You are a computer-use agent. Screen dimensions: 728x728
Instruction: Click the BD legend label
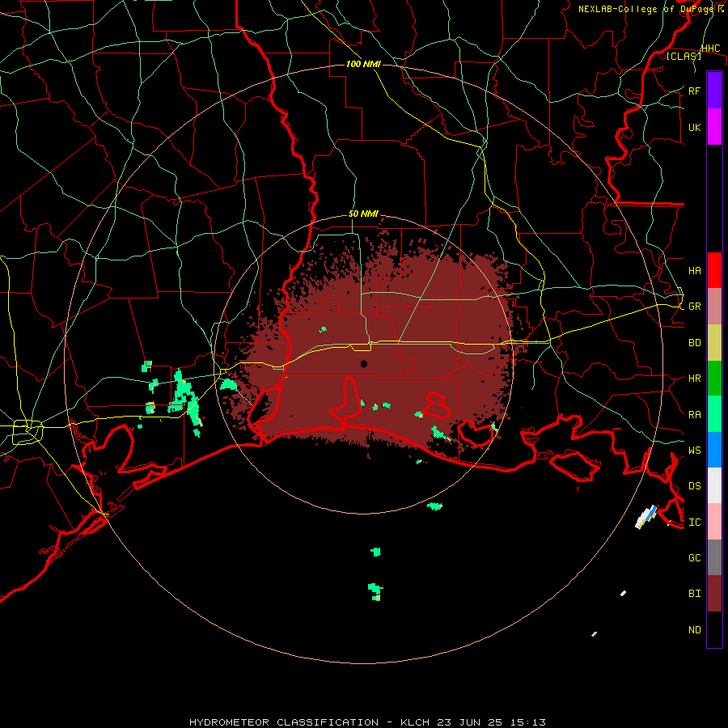(x=694, y=343)
